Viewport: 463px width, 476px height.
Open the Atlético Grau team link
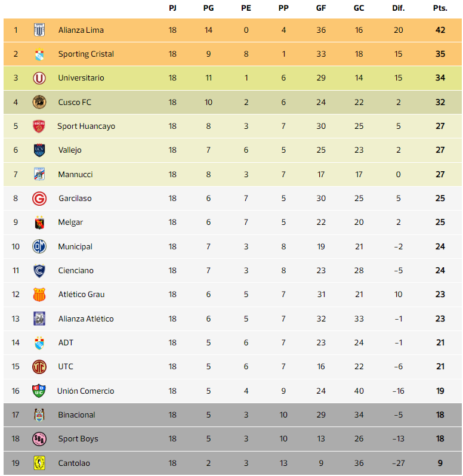click(x=81, y=295)
